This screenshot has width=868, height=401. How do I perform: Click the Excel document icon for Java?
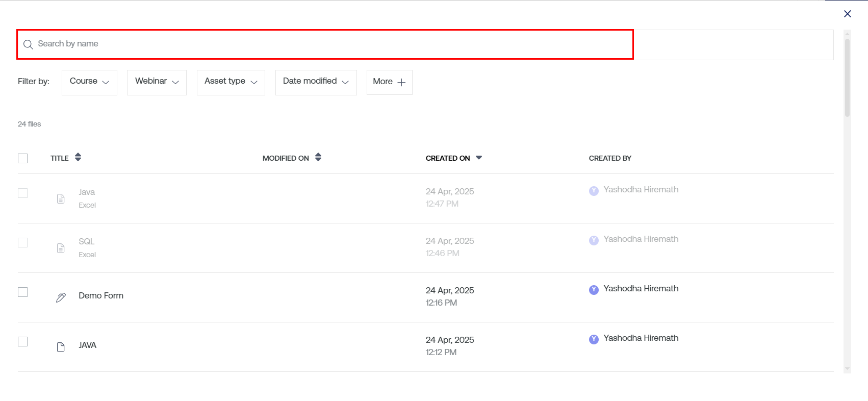click(x=61, y=198)
